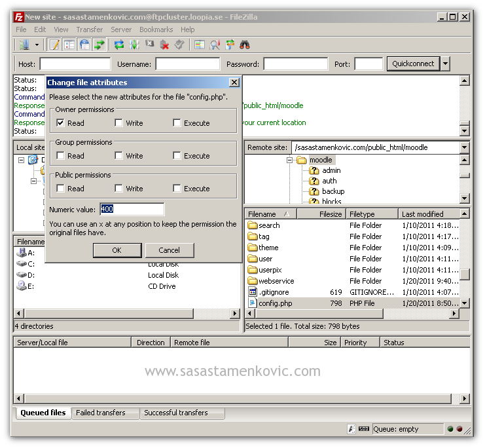
Task: Click red status indicator light
Action: (459, 429)
